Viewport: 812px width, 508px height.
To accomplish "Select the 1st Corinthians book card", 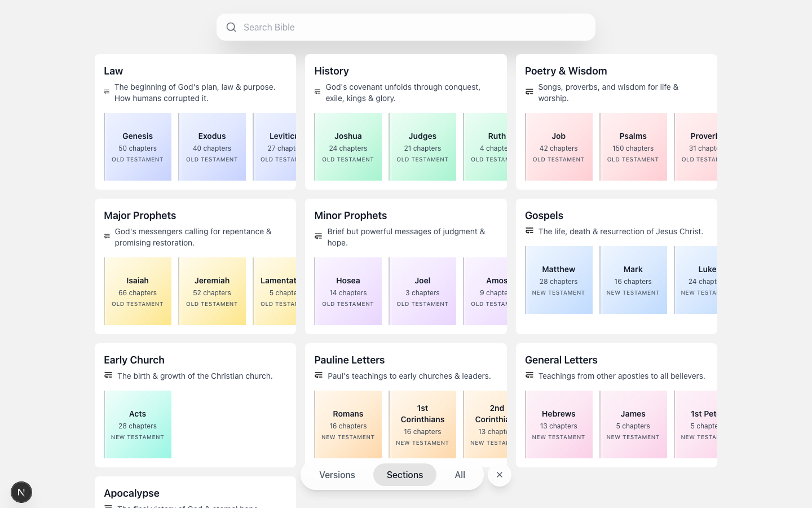I will click(422, 424).
